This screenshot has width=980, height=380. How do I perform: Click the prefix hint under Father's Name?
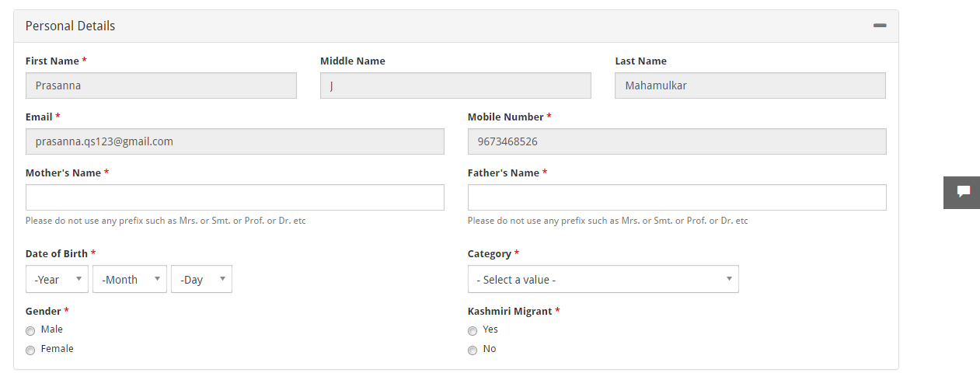pyautogui.click(x=608, y=221)
